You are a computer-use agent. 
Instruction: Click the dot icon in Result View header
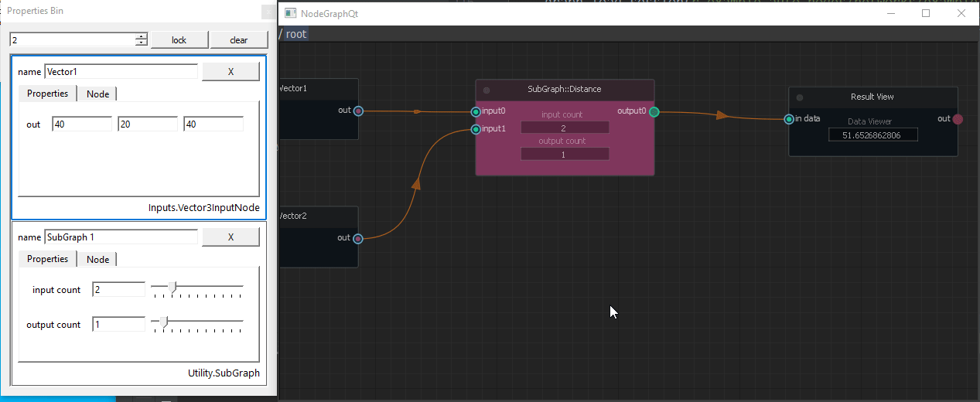tap(800, 97)
